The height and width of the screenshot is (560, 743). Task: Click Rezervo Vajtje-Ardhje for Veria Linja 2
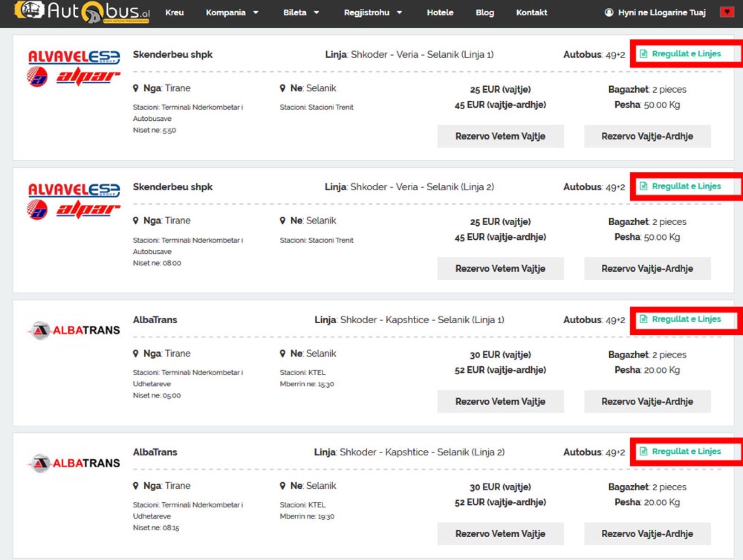pos(647,269)
